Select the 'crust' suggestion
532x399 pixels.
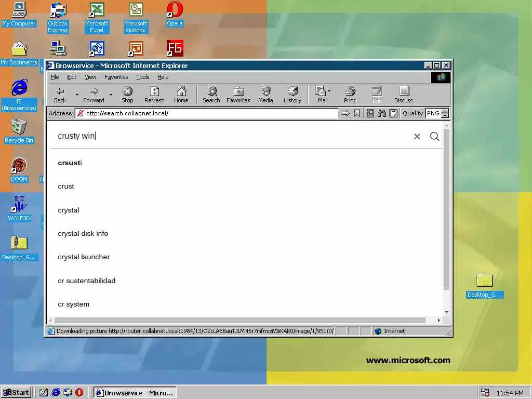click(x=66, y=187)
